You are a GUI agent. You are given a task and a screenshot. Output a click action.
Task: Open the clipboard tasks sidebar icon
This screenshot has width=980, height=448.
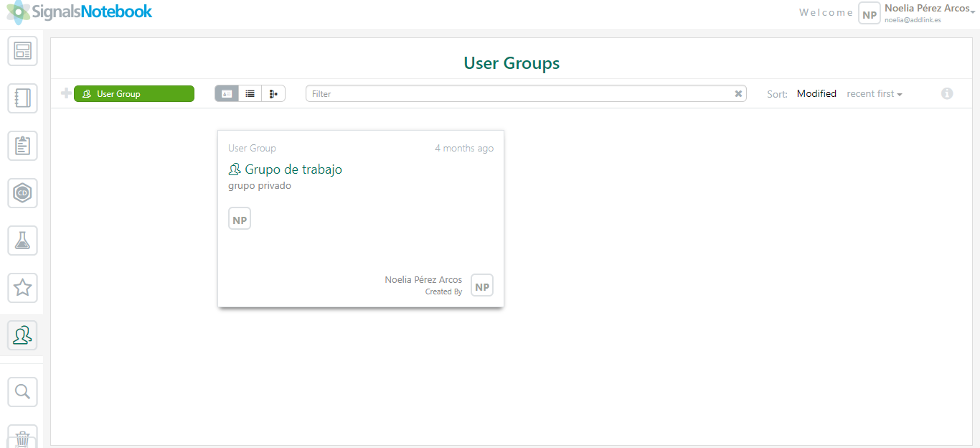[x=22, y=146]
